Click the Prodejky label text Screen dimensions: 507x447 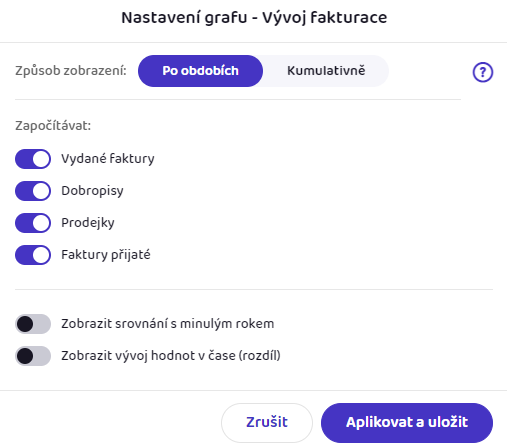click(x=88, y=223)
